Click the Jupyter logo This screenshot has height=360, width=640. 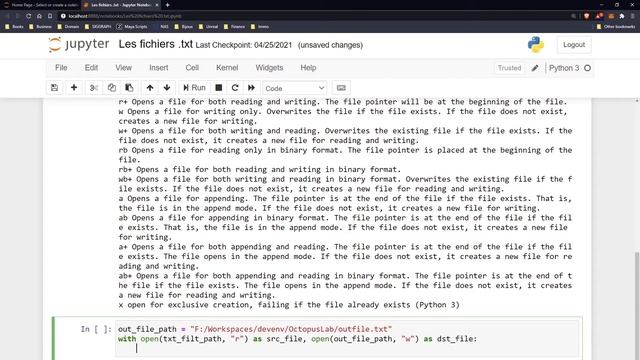79,44
